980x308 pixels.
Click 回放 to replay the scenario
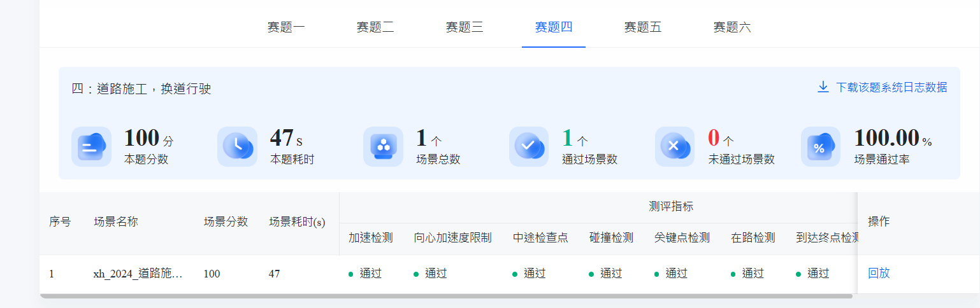pos(879,274)
